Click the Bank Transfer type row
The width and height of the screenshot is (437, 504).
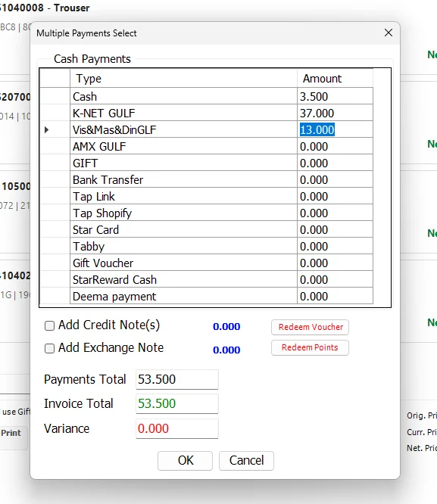pos(183,179)
